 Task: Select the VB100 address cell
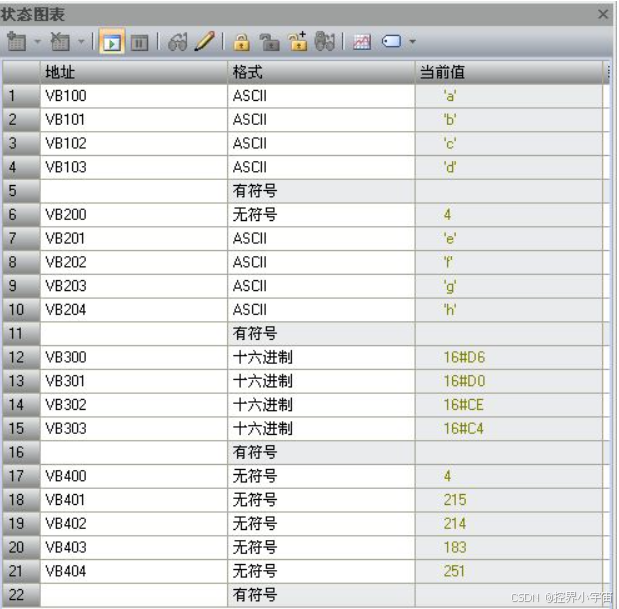pyautogui.click(x=134, y=96)
